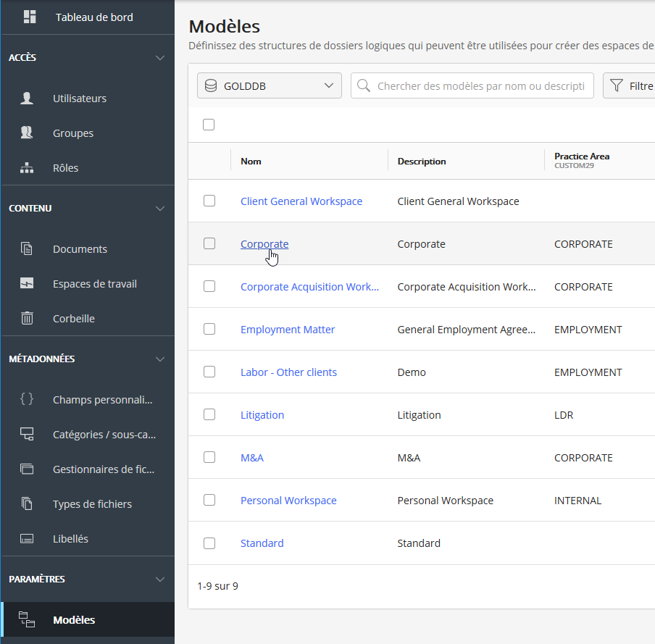
Task: Open the Corporate template link
Action: pyautogui.click(x=264, y=244)
